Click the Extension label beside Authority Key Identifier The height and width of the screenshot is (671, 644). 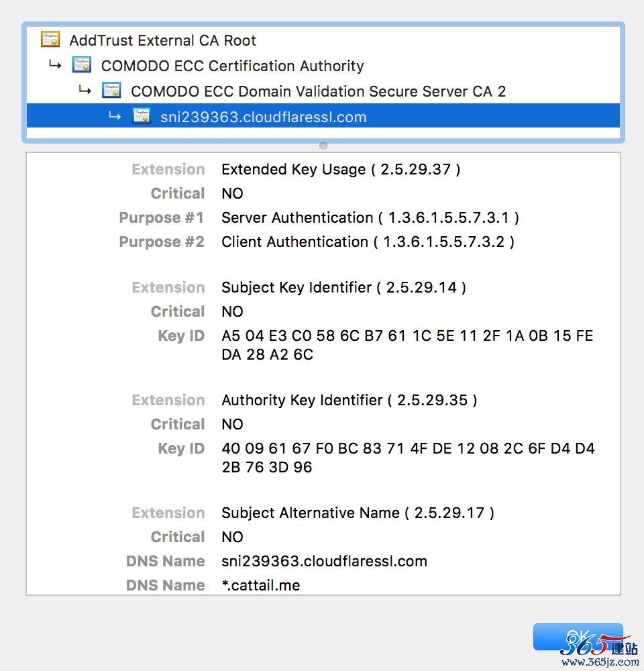click(168, 400)
